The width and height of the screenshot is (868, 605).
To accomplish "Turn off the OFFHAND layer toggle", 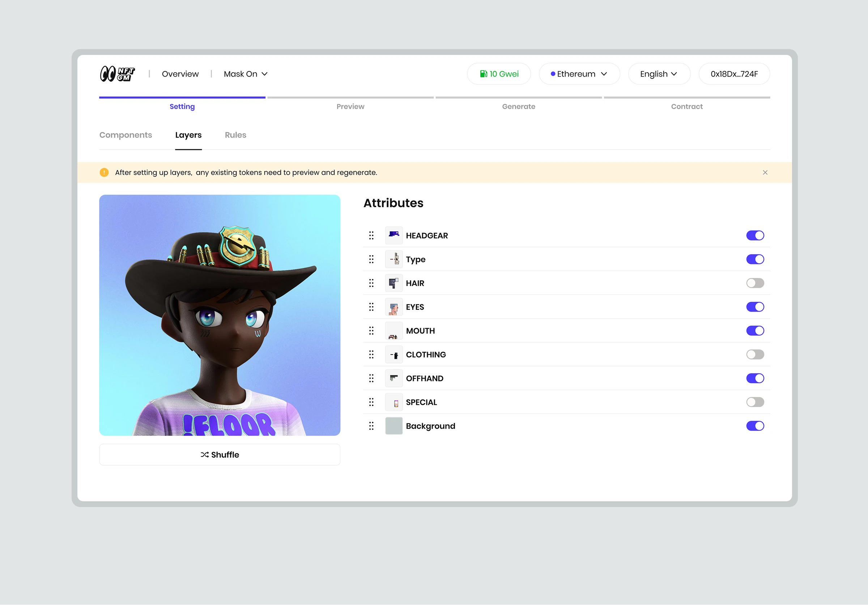I will 755,378.
